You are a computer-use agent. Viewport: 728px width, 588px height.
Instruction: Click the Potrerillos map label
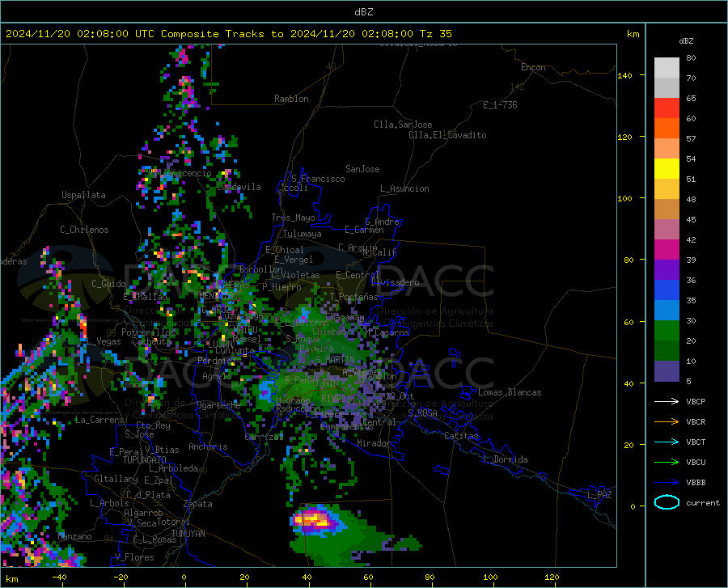[148, 332]
